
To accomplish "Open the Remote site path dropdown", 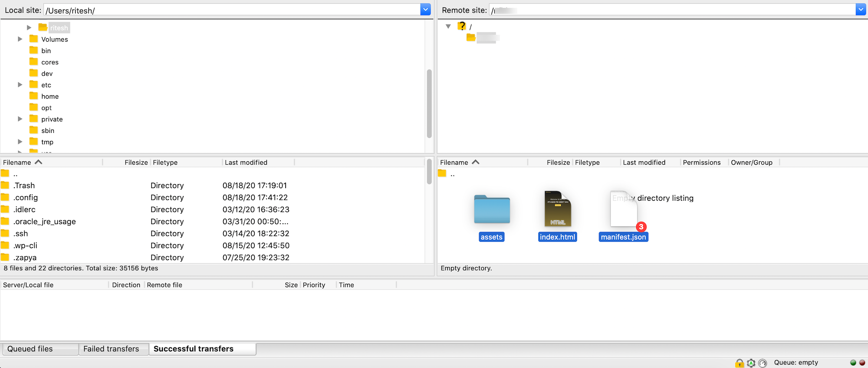I will pyautogui.click(x=861, y=10).
